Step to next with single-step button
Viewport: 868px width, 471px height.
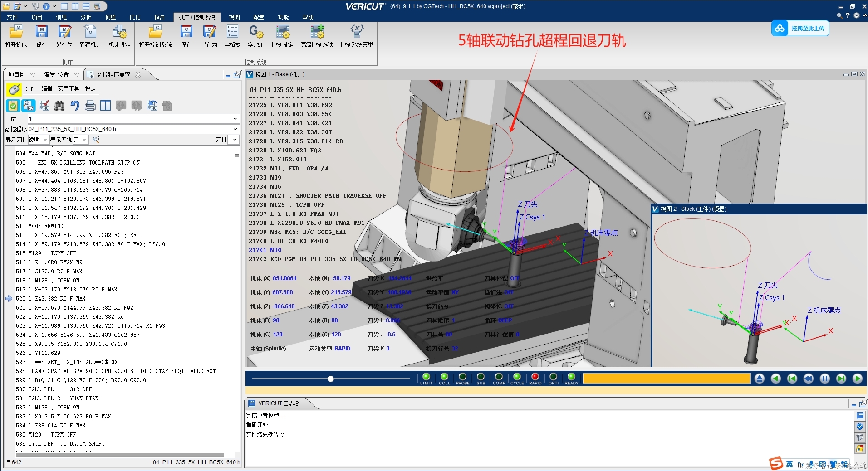pos(841,379)
